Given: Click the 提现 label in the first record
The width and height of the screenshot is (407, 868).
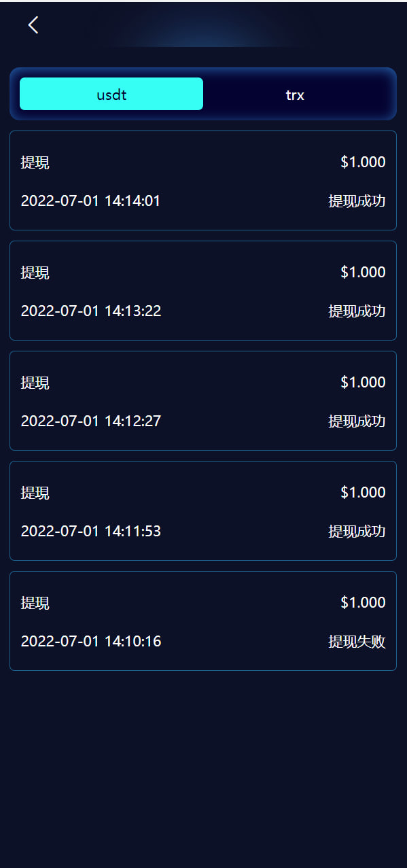Looking at the screenshot, I should (35, 162).
